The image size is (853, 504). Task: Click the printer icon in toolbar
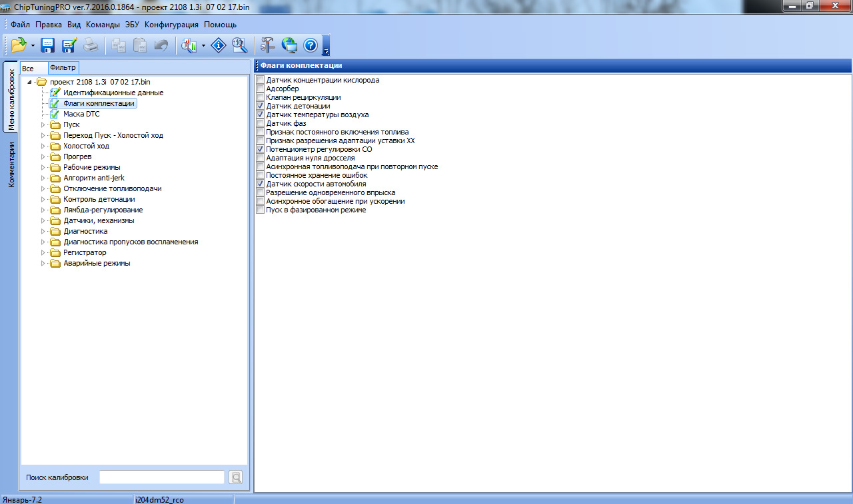point(91,45)
